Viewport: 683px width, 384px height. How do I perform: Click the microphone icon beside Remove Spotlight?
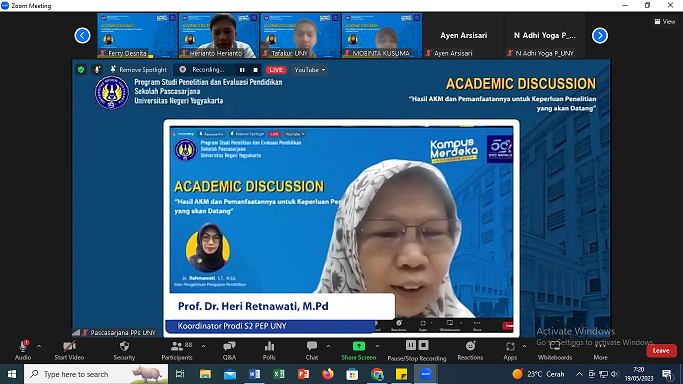coord(97,70)
